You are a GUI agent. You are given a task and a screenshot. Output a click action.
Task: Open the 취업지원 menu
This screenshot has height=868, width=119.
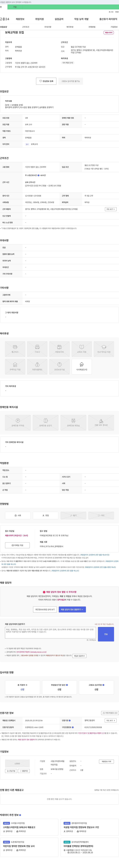coord(39,19)
